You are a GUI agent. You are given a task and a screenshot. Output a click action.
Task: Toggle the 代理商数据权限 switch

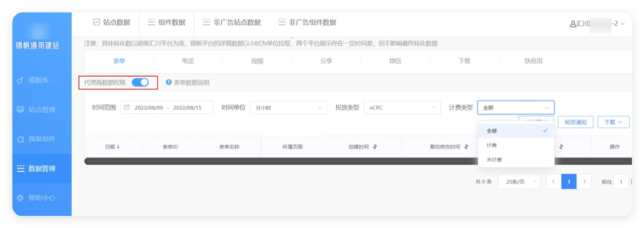coord(140,83)
